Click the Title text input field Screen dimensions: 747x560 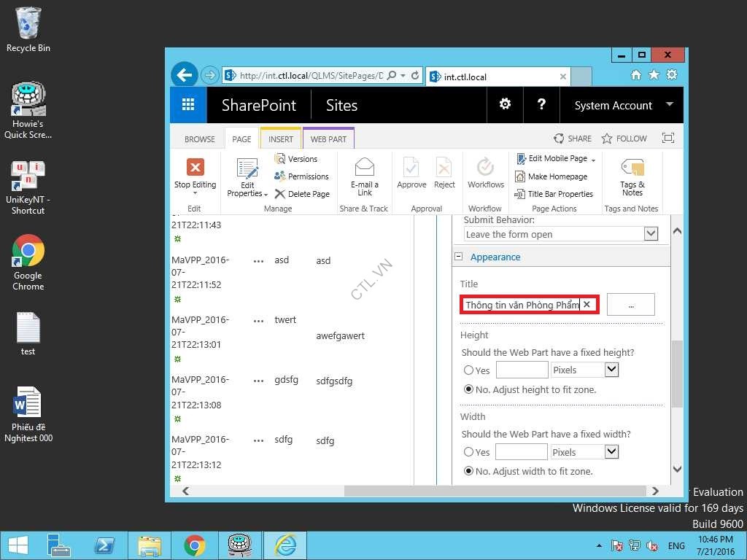[522, 305]
